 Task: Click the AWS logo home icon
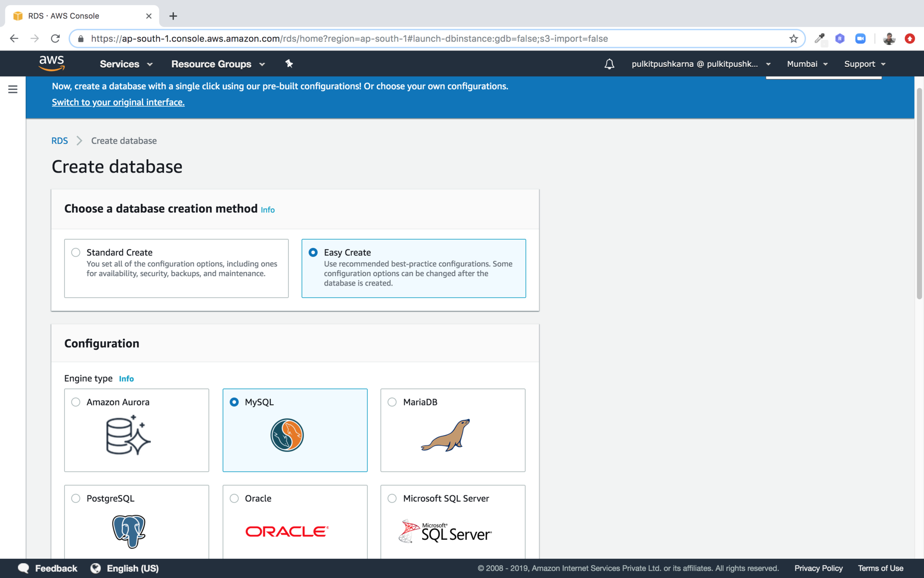click(51, 63)
